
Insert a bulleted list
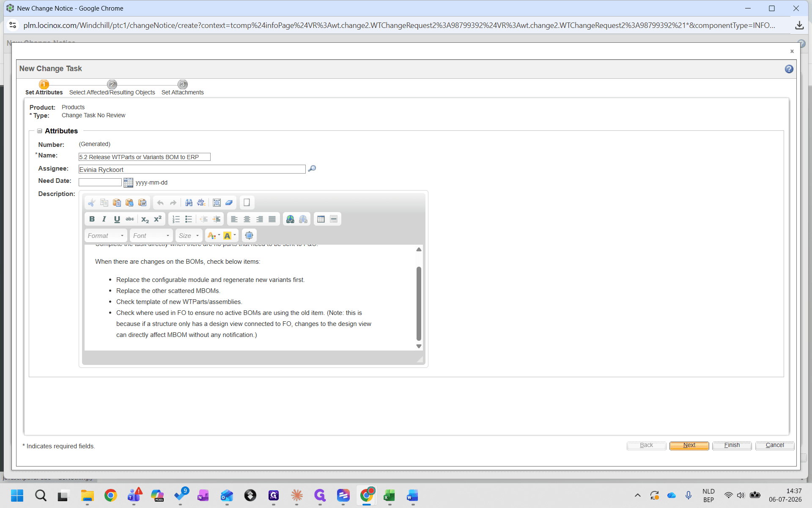point(189,219)
